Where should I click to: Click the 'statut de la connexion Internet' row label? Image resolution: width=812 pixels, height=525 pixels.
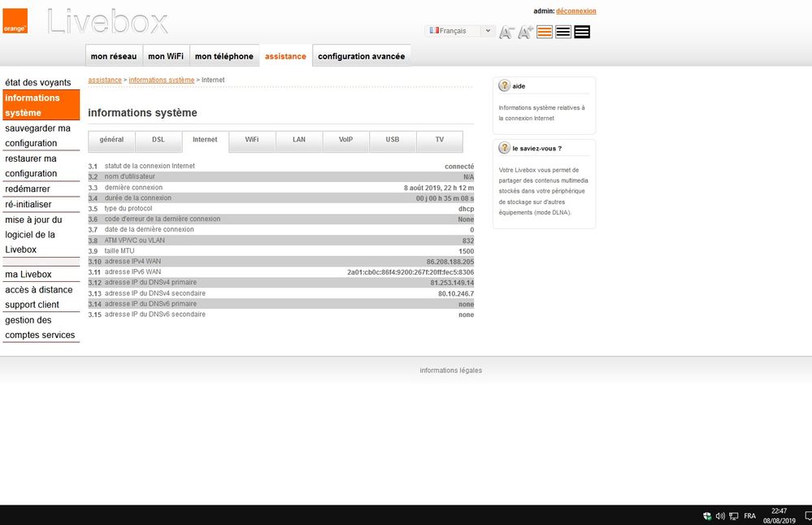[x=150, y=167]
